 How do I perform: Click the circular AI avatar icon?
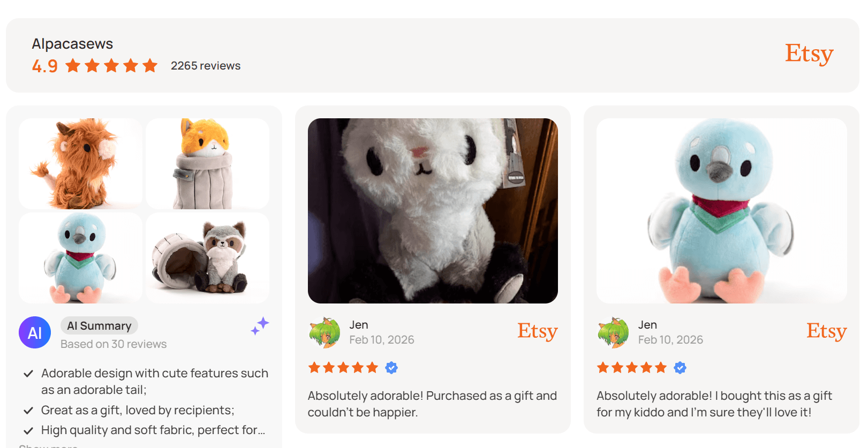[x=35, y=332]
